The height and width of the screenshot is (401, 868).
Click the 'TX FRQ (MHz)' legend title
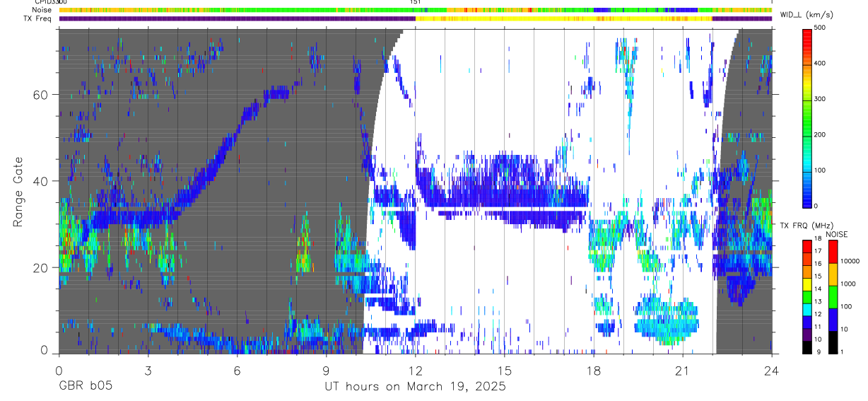807,226
